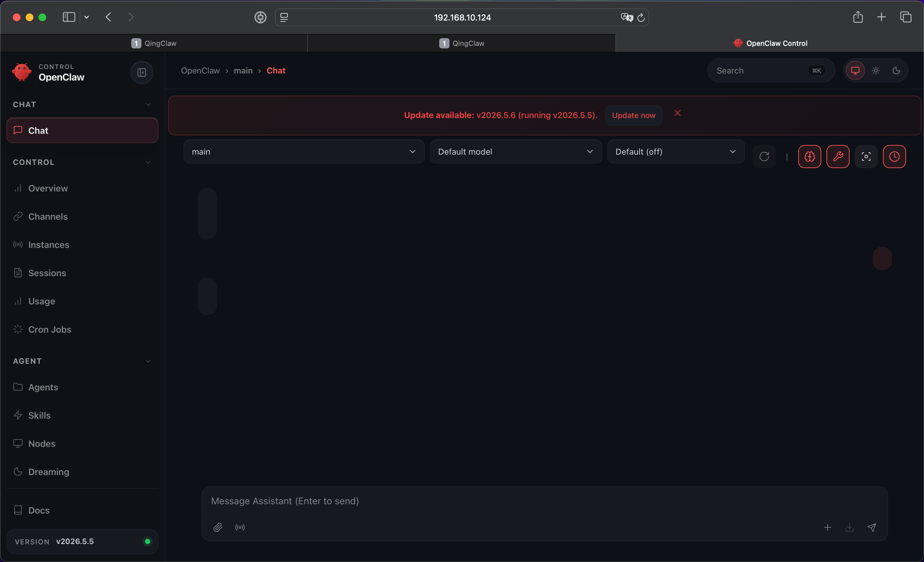Toggle focus mode scan icon
The width and height of the screenshot is (924, 562).
click(866, 156)
